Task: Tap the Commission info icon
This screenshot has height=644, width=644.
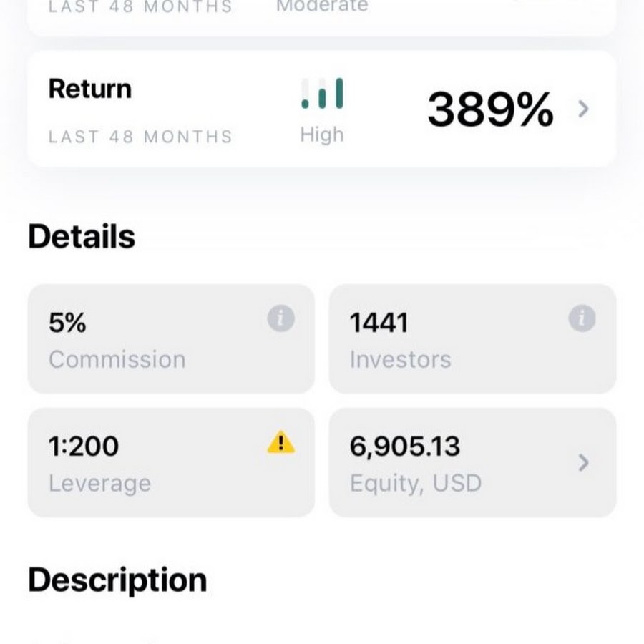Action: (281, 318)
